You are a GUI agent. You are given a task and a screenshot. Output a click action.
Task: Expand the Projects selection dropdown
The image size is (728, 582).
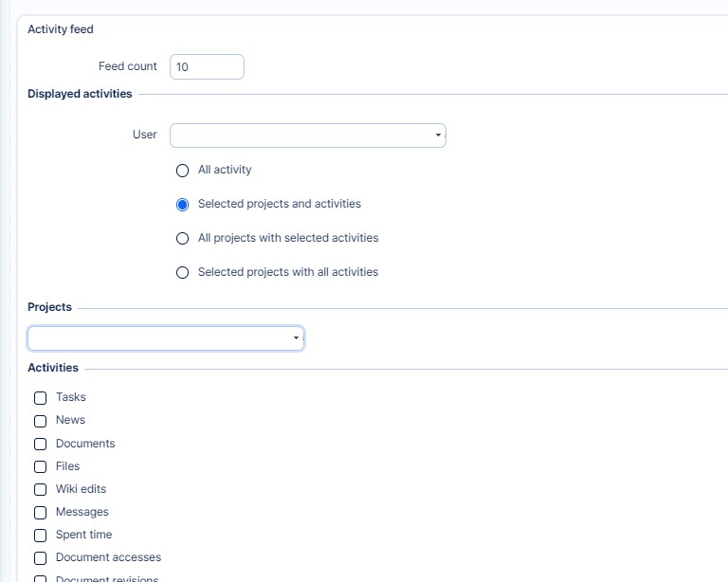tap(166, 338)
